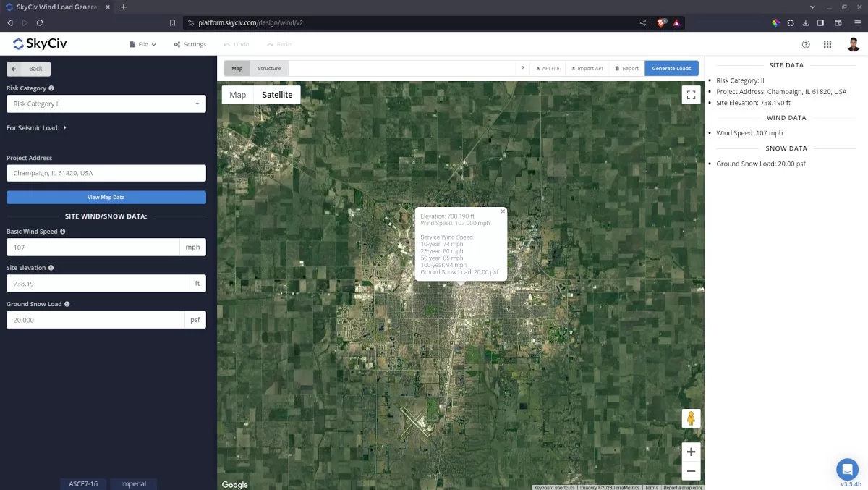Select the Structure tab

click(x=269, y=68)
